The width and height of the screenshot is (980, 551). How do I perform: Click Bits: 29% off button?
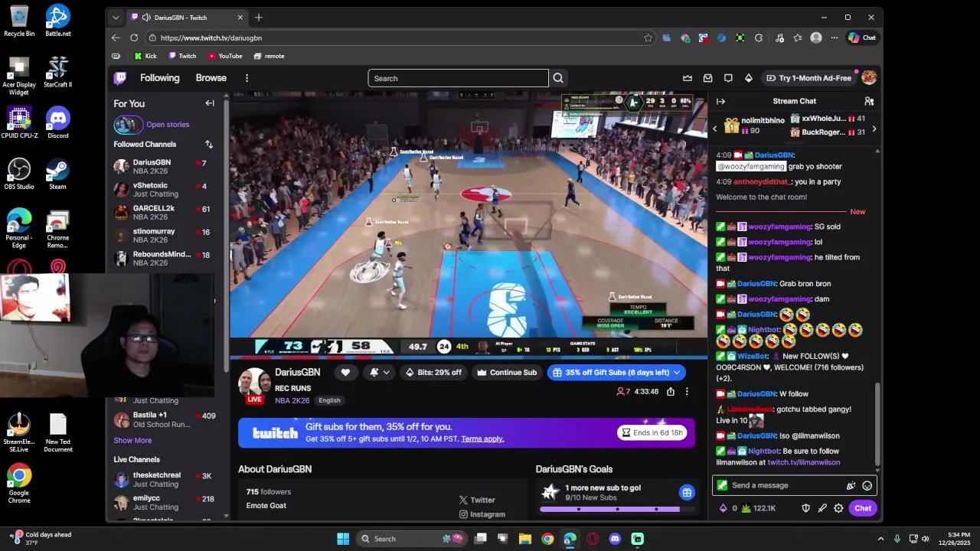click(x=433, y=373)
